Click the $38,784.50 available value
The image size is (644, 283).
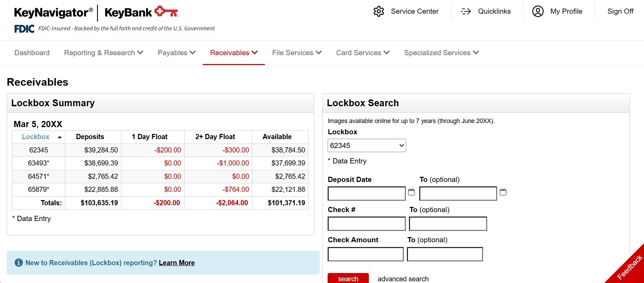click(x=288, y=150)
